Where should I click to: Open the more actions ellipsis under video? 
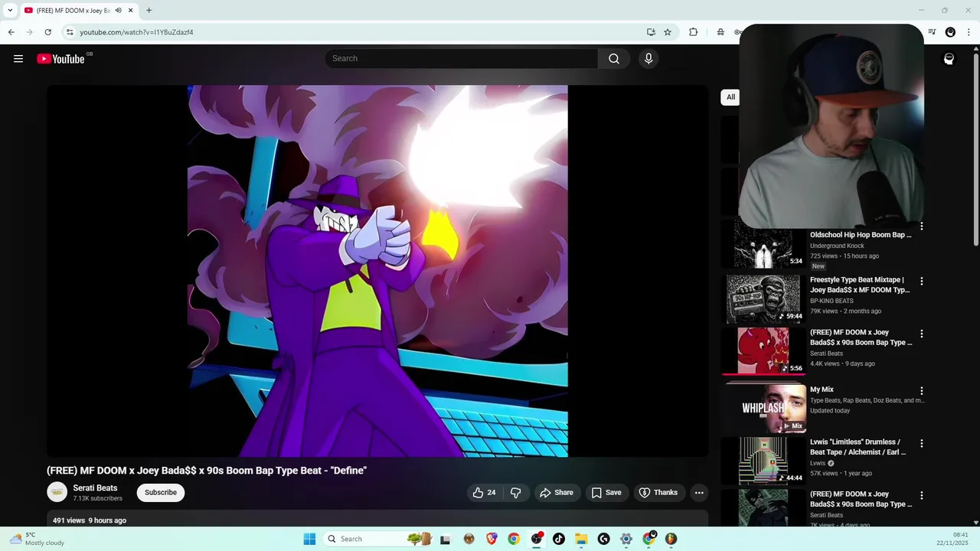coord(699,493)
